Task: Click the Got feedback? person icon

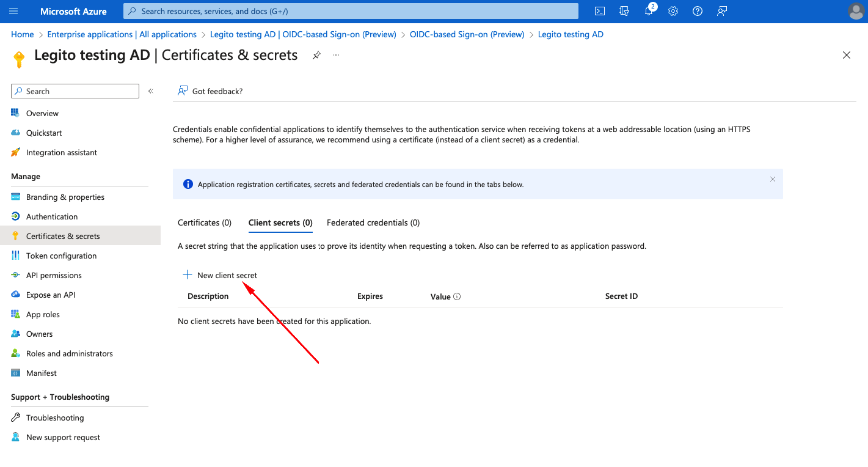Action: tap(183, 91)
